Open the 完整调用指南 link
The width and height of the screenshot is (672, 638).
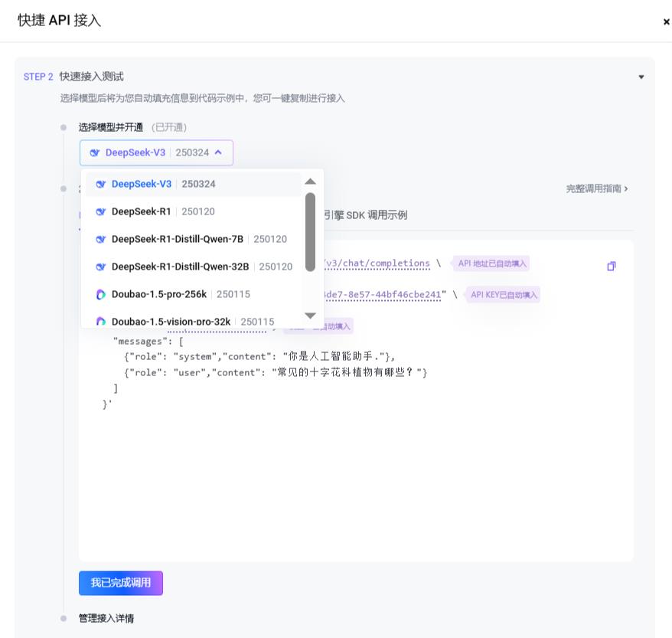[x=597, y=188]
